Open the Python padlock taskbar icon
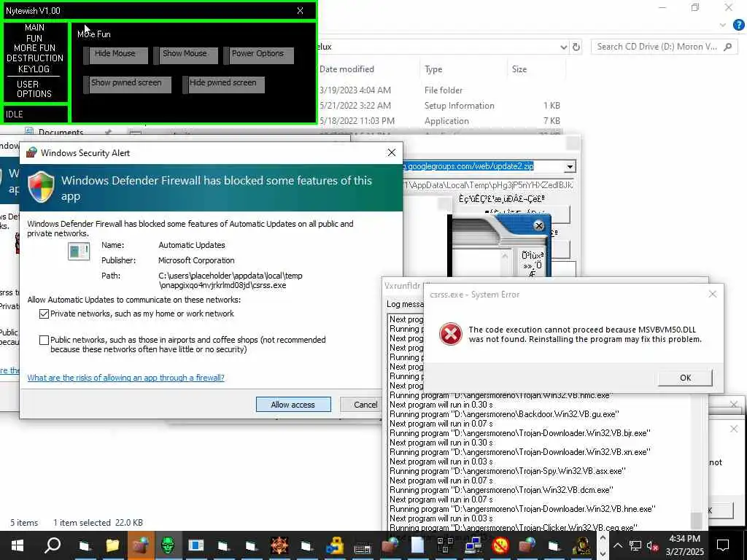This screenshot has height=560, width=747. tap(334, 545)
